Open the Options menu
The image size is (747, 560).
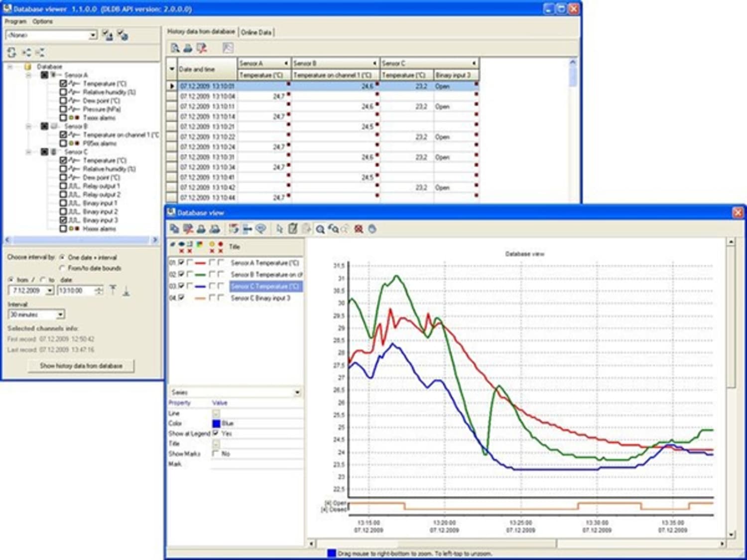[43, 21]
